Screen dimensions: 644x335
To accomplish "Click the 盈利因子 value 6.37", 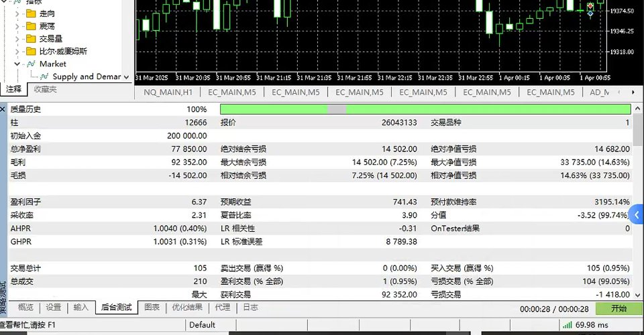I will tap(199, 202).
